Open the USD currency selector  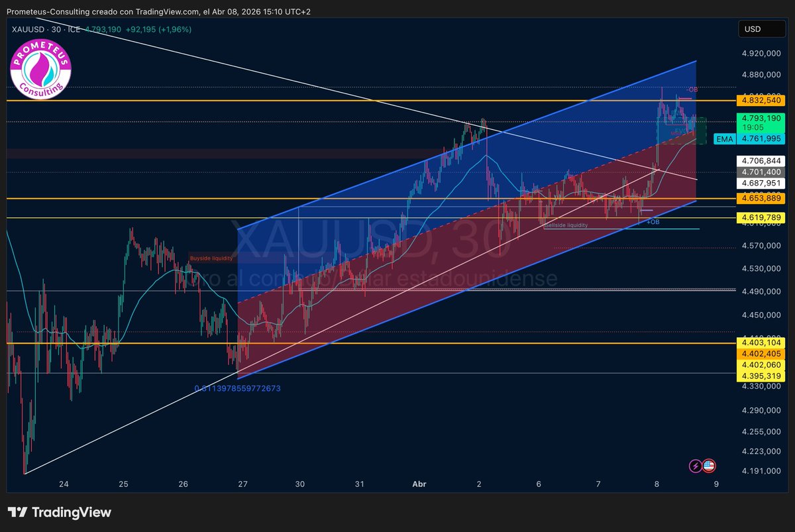click(x=761, y=29)
